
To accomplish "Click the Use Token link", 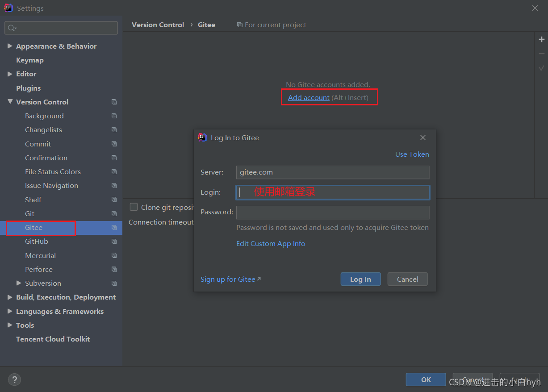I will click(x=412, y=154).
